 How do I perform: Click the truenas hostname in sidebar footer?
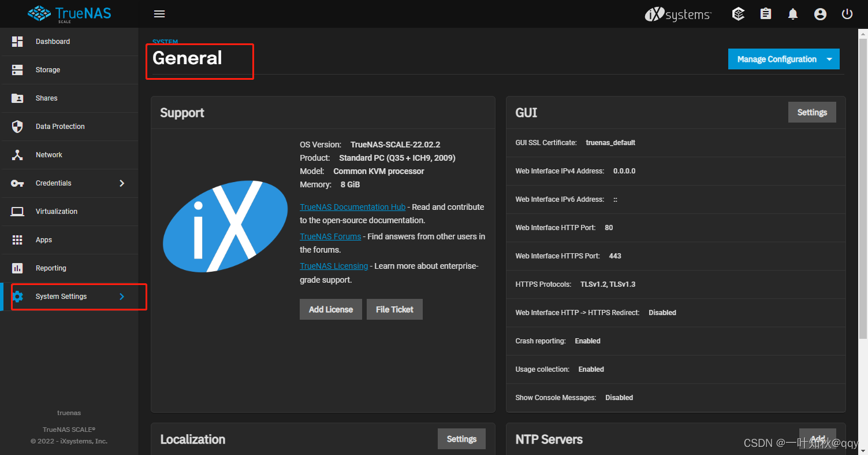click(x=69, y=413)
